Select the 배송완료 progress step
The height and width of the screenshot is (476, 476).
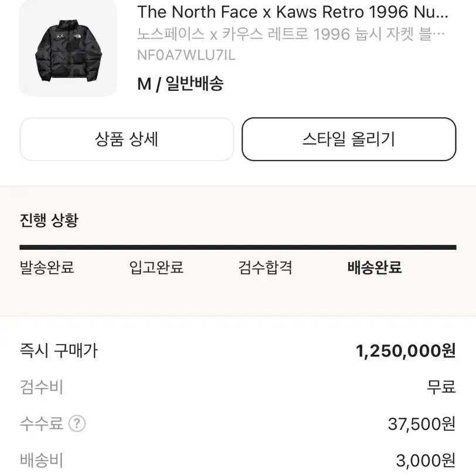tap(375, 267)
